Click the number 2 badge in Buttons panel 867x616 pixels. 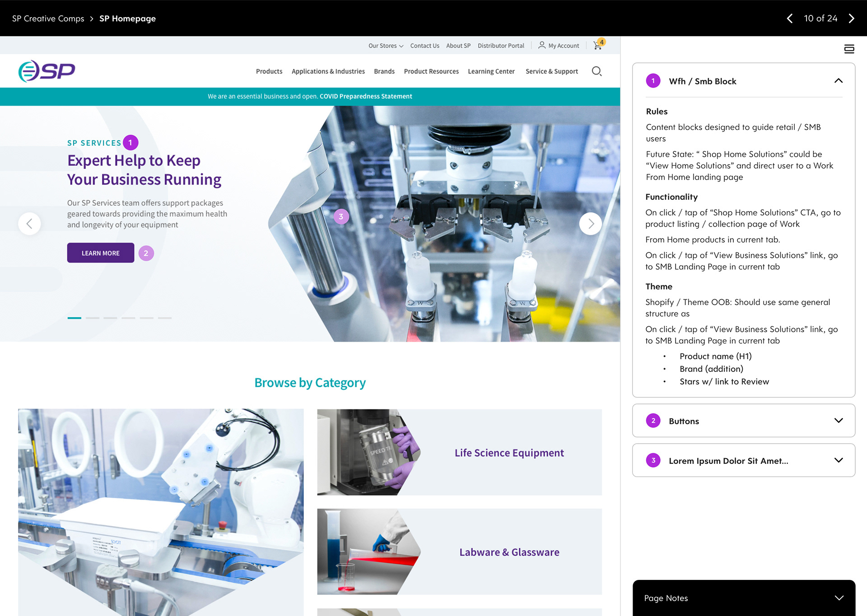653,421
